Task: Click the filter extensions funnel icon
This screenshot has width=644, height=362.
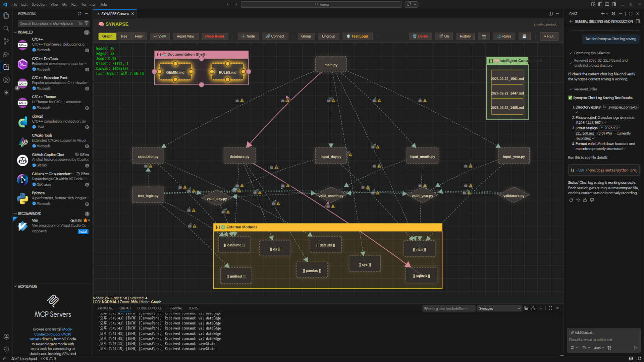Action: pyautogui.click(x=87, y=23)
